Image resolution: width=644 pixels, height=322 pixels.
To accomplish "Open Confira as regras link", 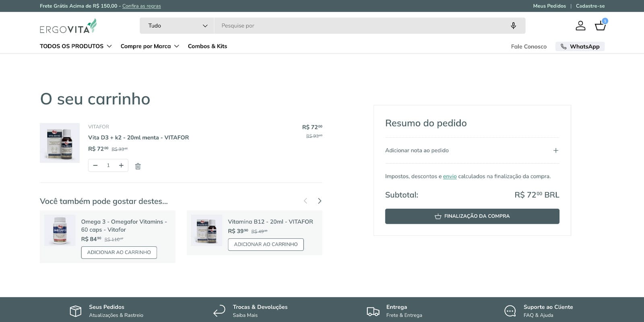I will tap(142, 6).
